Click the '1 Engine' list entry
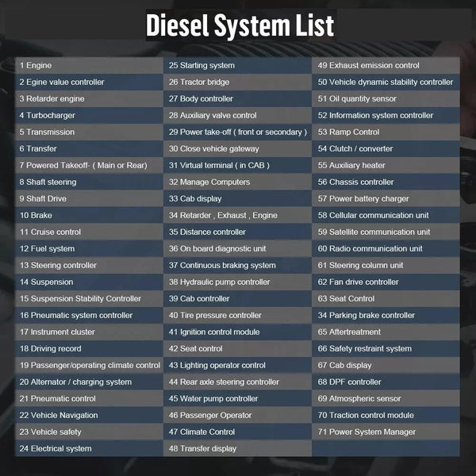Screen dimensions: 476x476 coord(89,65)
